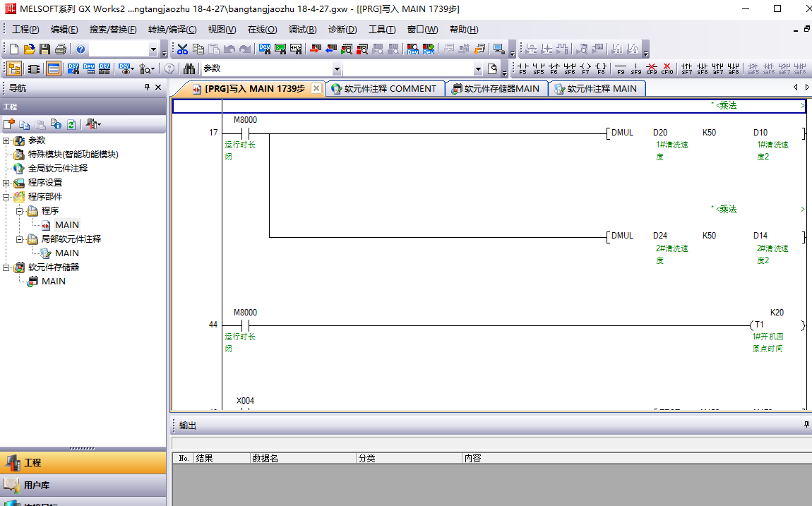812x506 pixels.
Task: Click delete vertical line cF10 icon
Action: (x=667, y=68)
